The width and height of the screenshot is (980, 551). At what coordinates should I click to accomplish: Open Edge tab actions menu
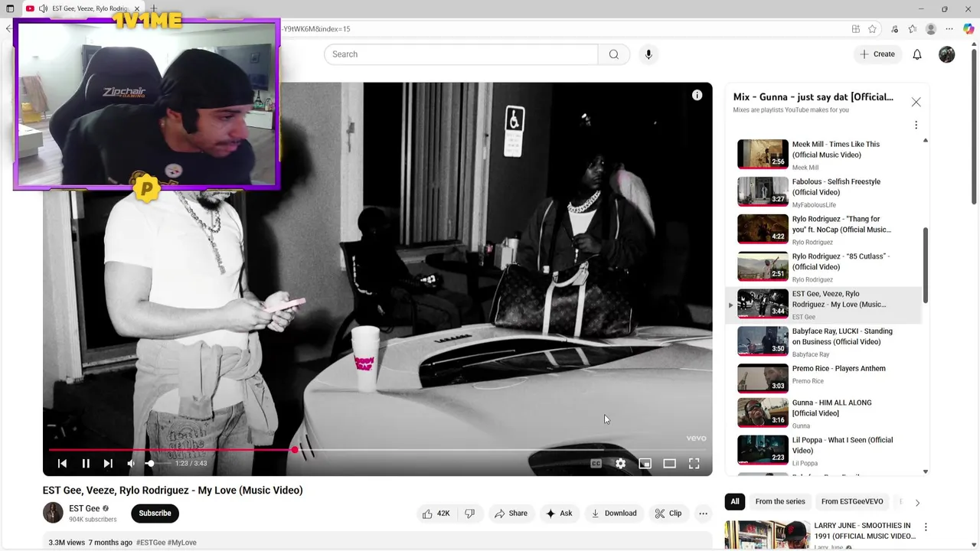(10, 8)
